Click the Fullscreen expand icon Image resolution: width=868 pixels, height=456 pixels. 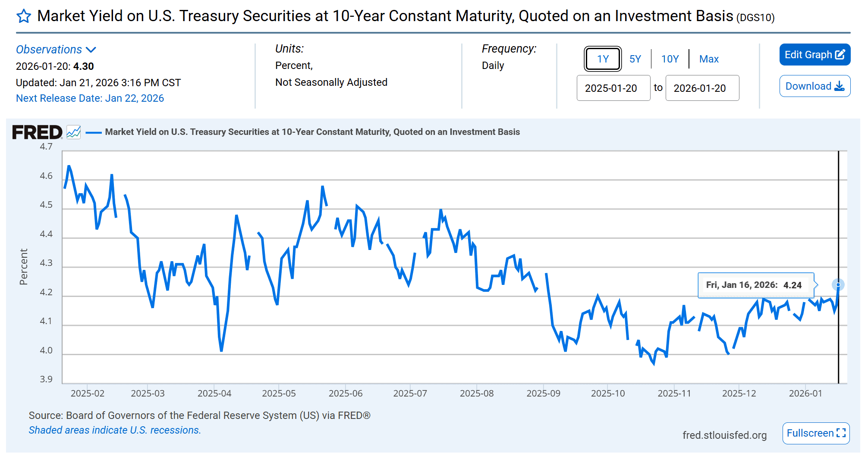[x=841, y=433]
